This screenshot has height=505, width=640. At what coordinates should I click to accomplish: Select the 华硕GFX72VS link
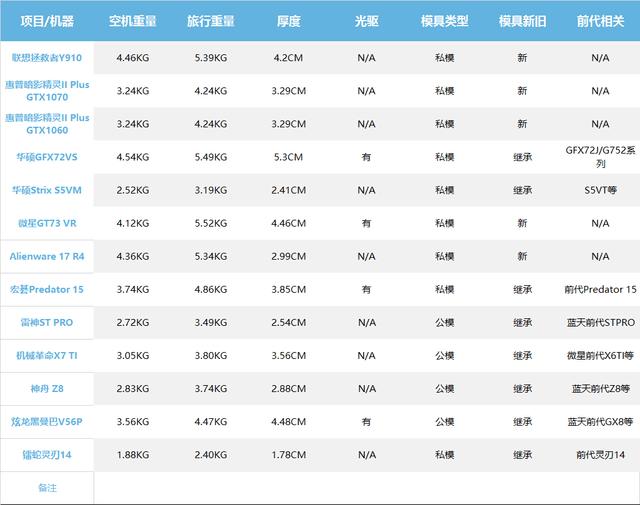coord(47,157)
